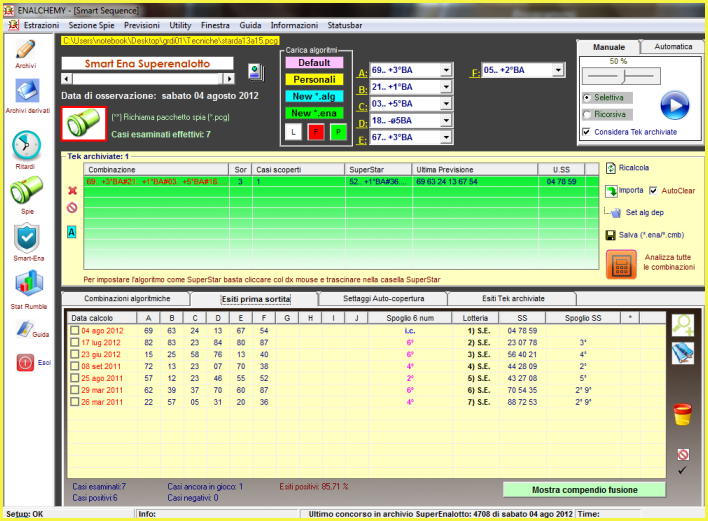The image size is (708, 521).
Task: Click the Ricalcola refresh icon
Action: (x=611, y=168)
